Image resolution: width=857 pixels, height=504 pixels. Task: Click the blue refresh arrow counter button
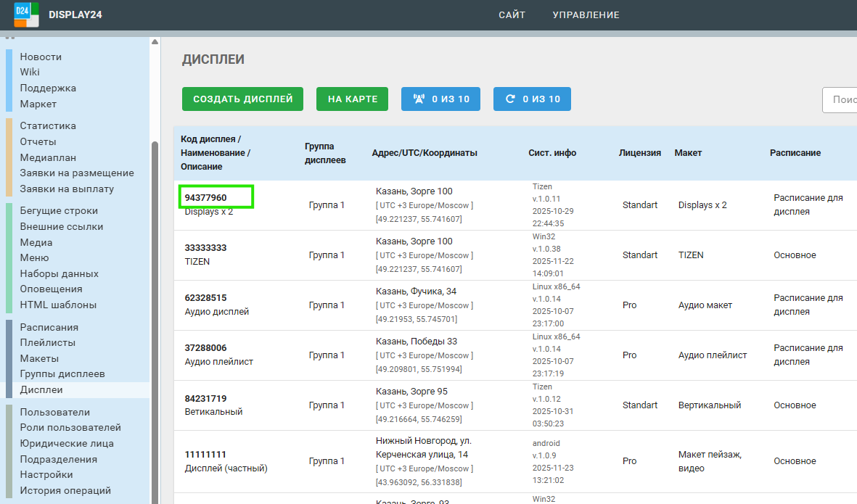532,99
